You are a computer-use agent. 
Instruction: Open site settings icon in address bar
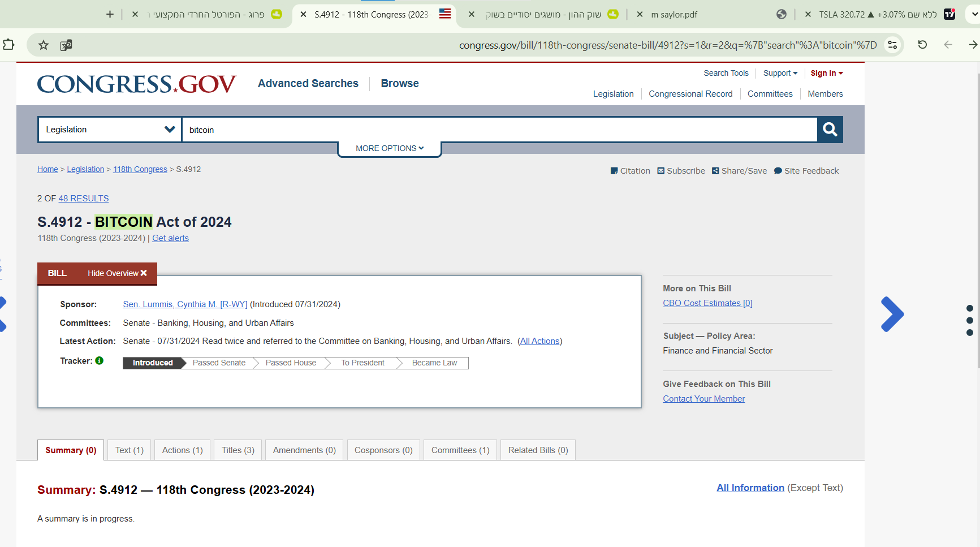[892, 45]
